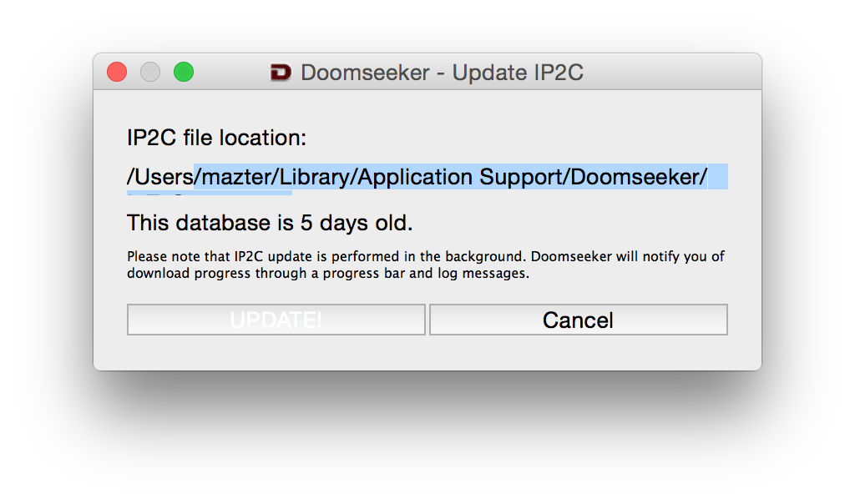Click the greyed-out minimize button
Image resolution: width=855 pixels, height=504 pixels.
150,73
